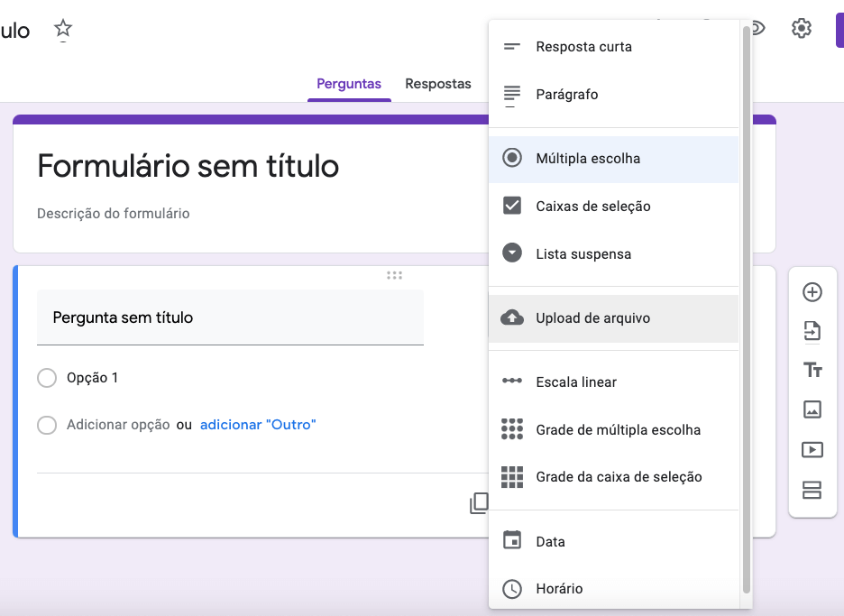Image resolution: width=844 pixels, height=616 pixels.
Task: Insert an image from the sidebar
Action: pyautogui.click(x=812, y=409)
